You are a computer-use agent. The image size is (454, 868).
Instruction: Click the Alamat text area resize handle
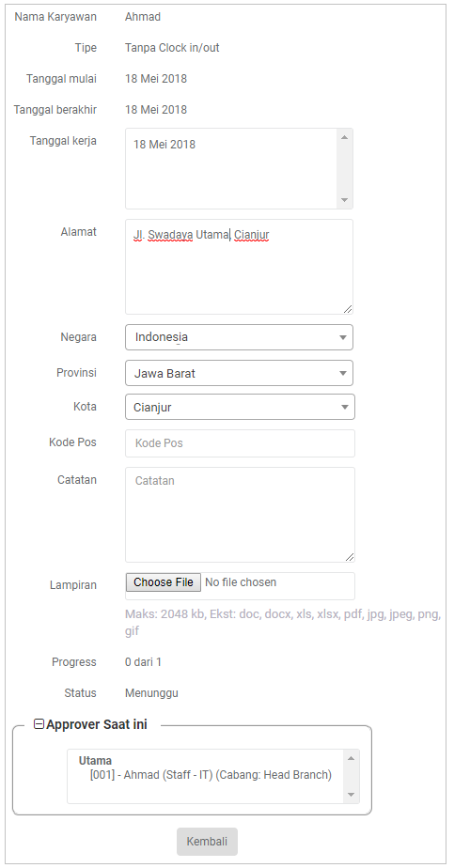(348, 309)
